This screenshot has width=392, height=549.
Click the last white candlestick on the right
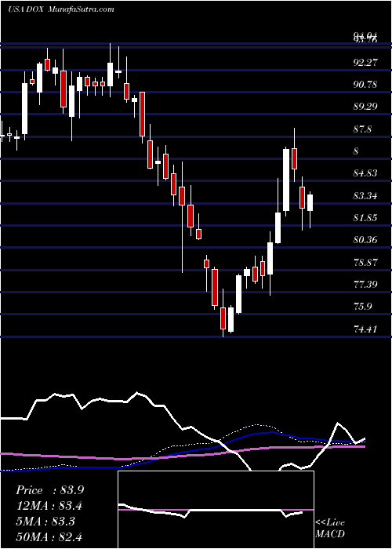pos(310,202)
